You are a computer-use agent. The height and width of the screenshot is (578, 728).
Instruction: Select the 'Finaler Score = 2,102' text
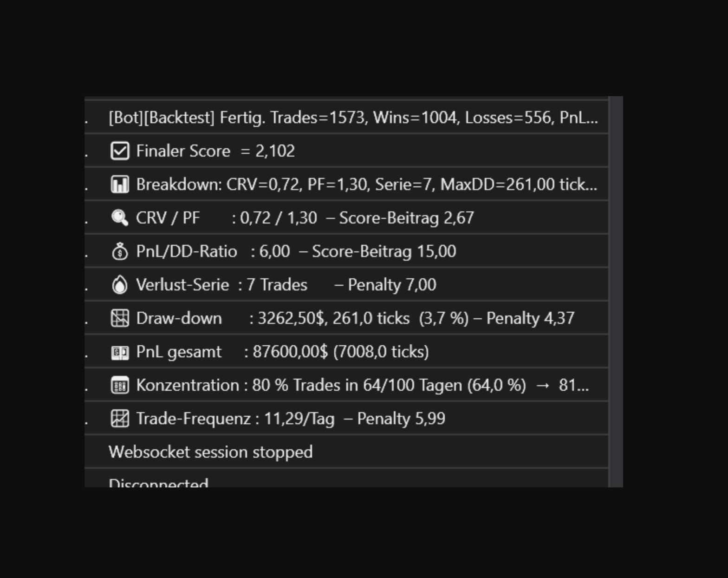215,151
